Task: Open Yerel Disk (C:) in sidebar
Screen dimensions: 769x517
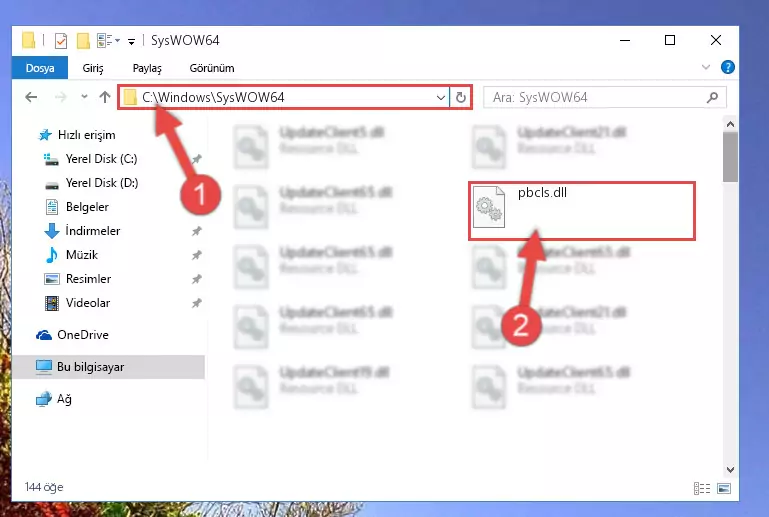Action: pos(101,159)
